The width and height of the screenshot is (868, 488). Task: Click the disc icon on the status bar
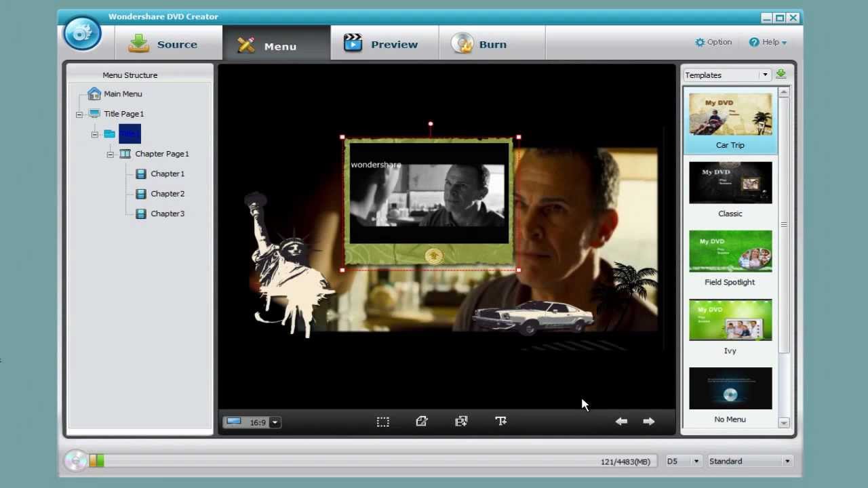pos(75,461)
